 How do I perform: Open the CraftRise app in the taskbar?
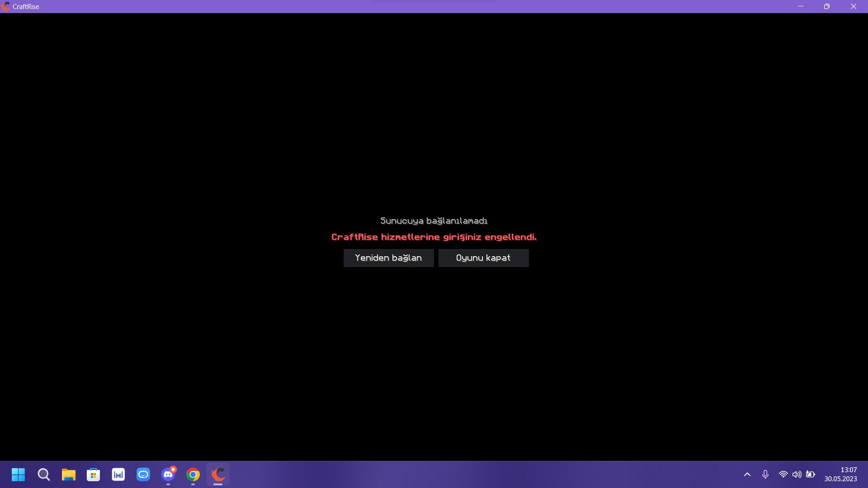click(x=218, y=474)
